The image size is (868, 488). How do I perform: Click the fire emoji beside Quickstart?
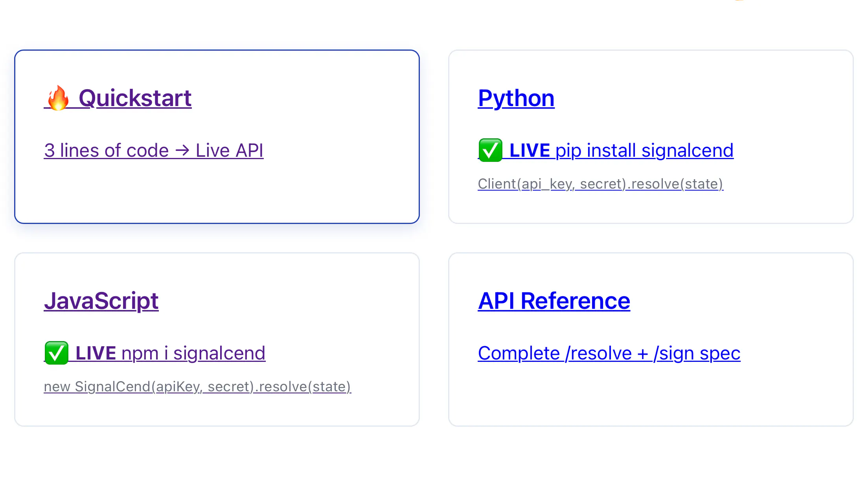click(58, 98)
